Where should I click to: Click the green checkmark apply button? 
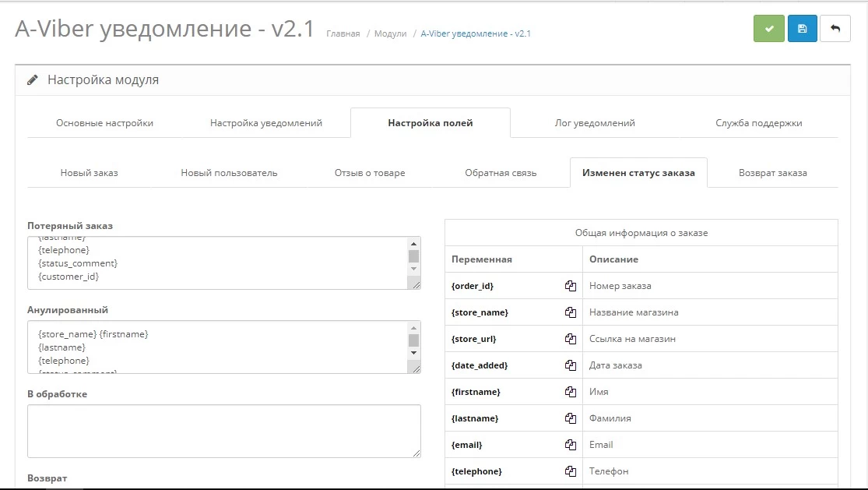point(769,28)
